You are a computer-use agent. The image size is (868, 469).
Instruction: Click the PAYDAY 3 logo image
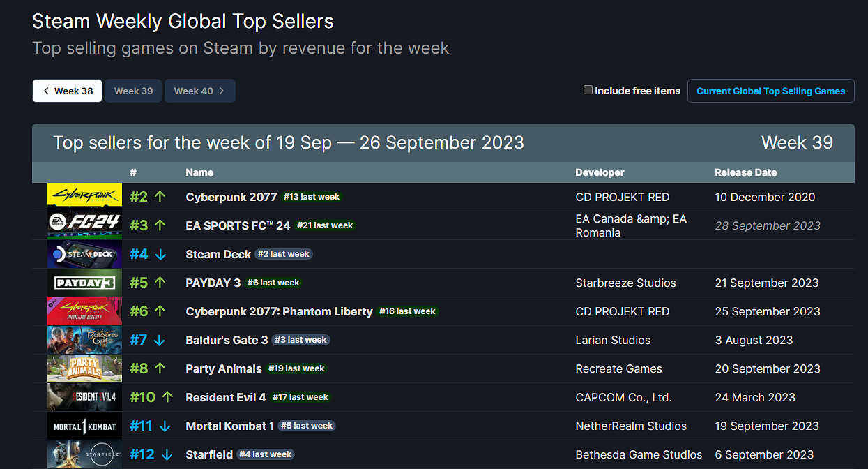pyautogui.click(x=84, y=283)
